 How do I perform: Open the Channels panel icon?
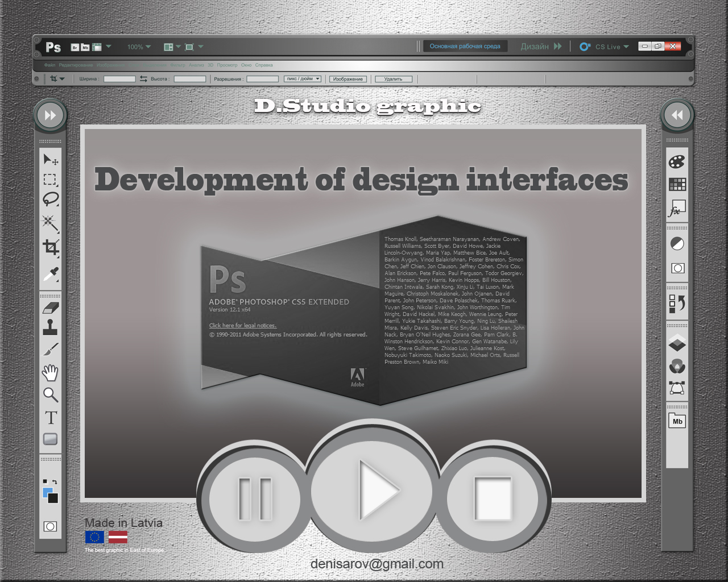point(677,366)
